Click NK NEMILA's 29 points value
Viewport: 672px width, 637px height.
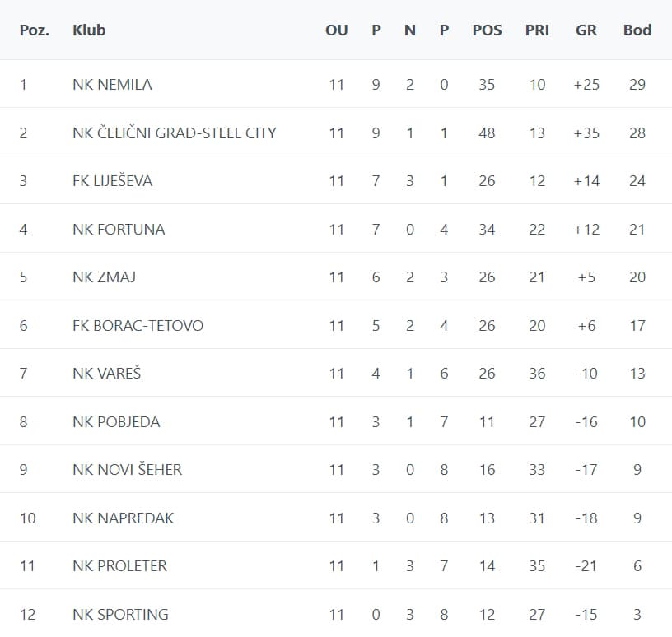pyautogui.click(x=637, y=85)
